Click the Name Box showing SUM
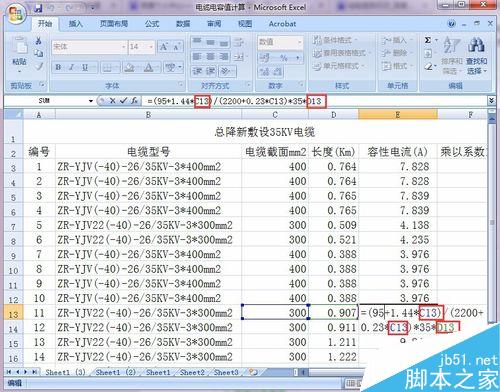The width and height of the screenshot is (500, 392). [45, 101]
